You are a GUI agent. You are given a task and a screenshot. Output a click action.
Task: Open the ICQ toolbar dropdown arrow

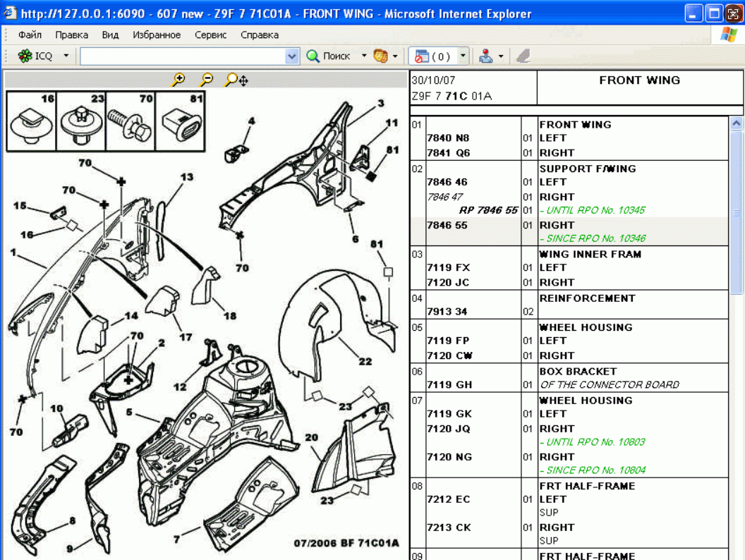66,56
